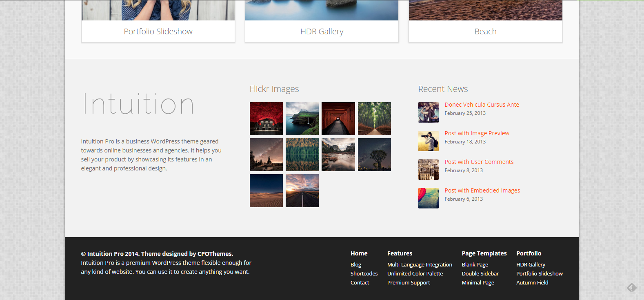Open the highway sunset Flickr thumbnail
Image resolution: width=644 pixels, height=300 pixels.
[x=302, y=190]
